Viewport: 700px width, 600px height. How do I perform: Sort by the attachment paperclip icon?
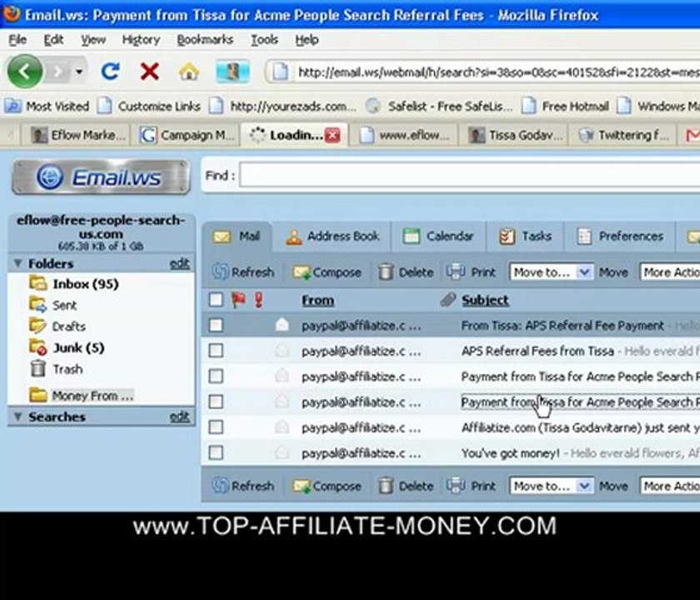coord(447,299)
